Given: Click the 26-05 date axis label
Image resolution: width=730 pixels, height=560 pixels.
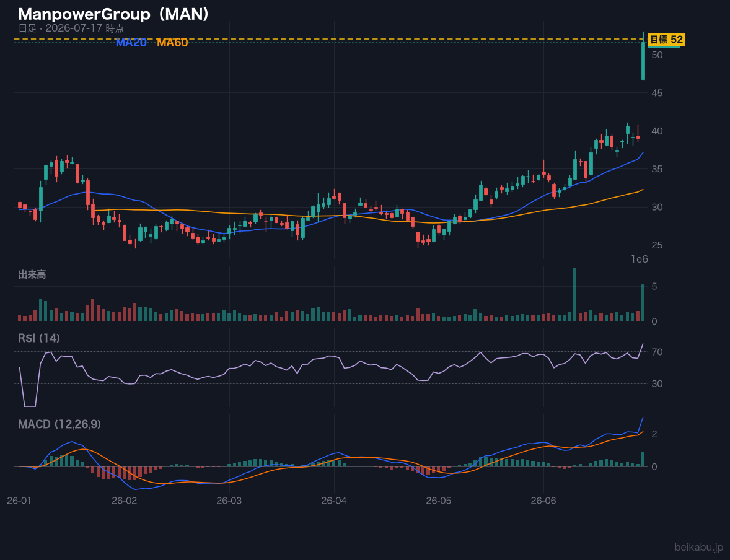Looking at the screenshot, I should (x=439, y=501).
